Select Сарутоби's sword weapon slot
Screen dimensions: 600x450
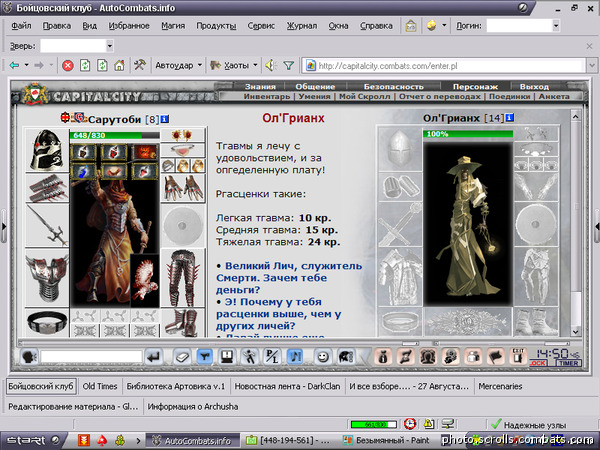[47, 226]
